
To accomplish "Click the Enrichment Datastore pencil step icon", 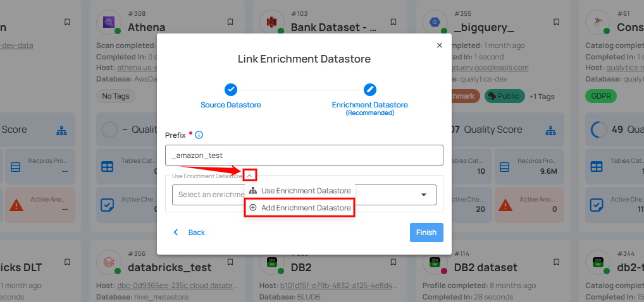I will pos(370,90).
